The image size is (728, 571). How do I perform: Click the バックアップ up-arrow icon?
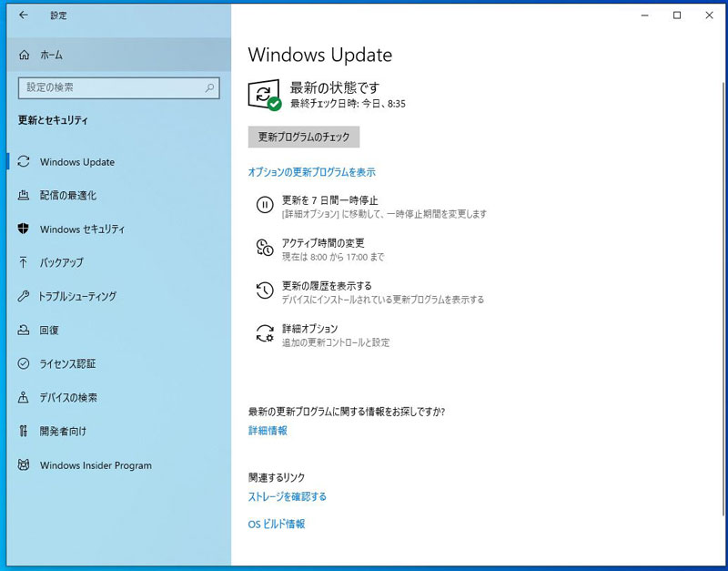24,262
